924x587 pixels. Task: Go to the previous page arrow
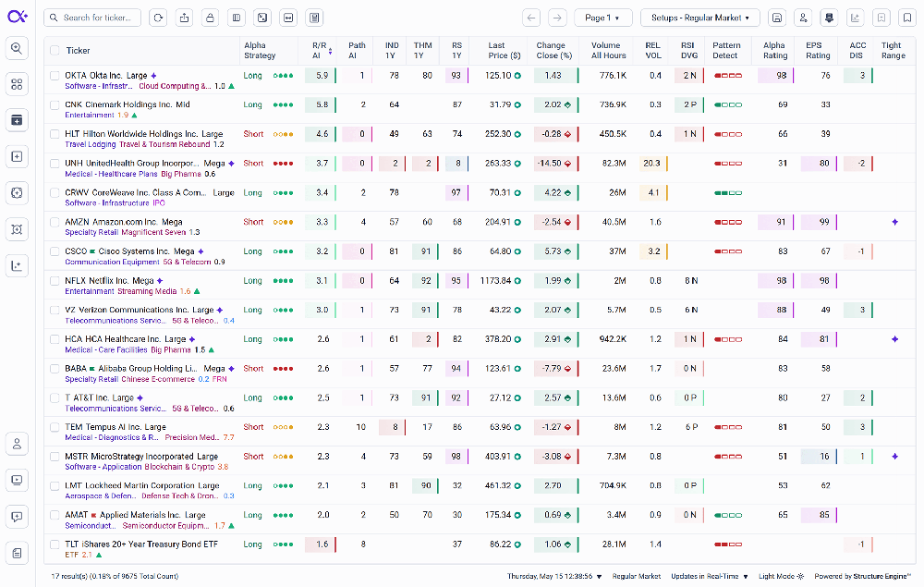[531, 18]
